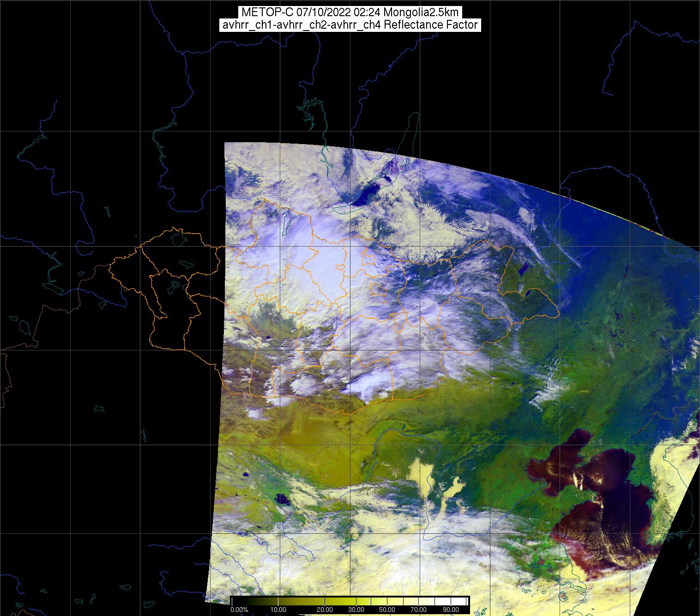
Task: Click the 30.00 label on the color scale
Action: point(356,610)
